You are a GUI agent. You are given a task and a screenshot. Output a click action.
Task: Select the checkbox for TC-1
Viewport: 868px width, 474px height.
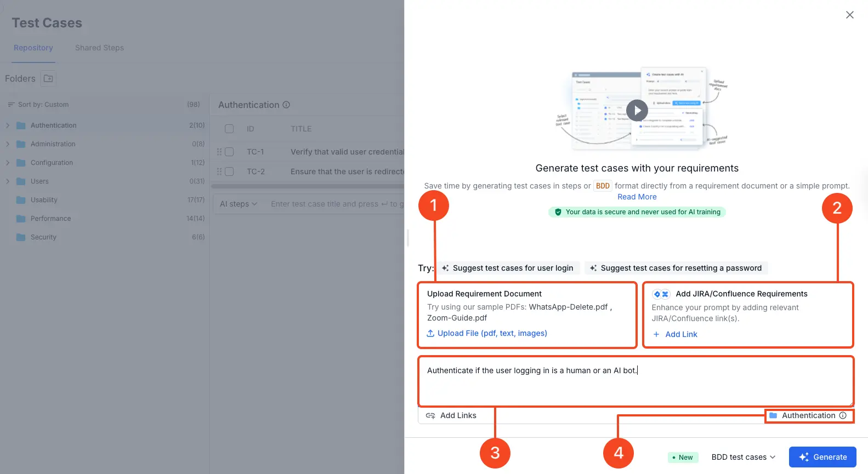tap(229, 152)
